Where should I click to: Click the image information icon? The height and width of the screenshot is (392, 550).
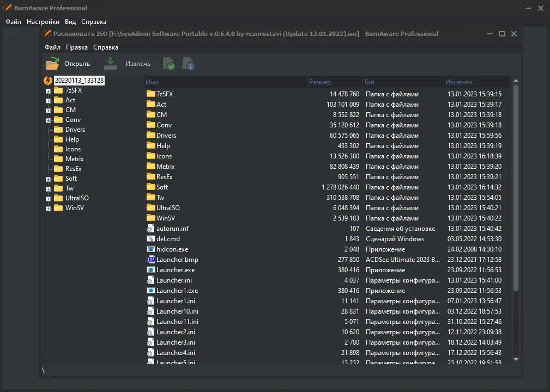(189, 64)
